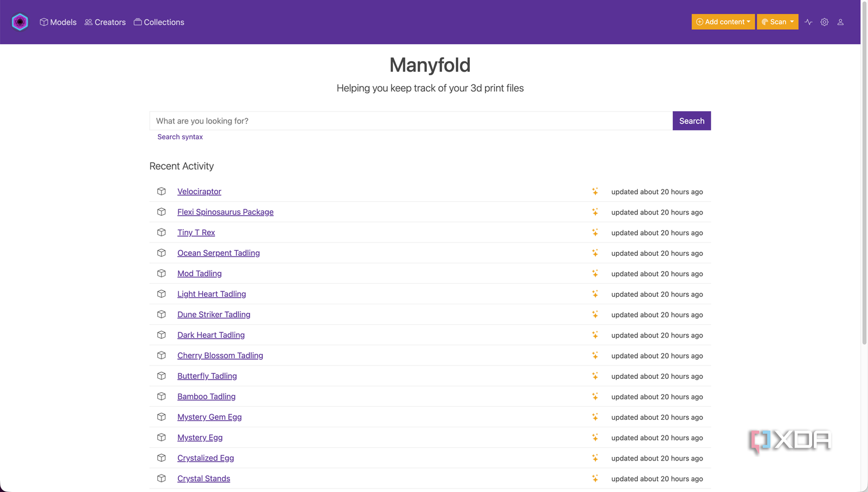Click the cube icon beside Butterfly Tadling
This screenshot has width=868, height=492.
pyautogui.click(x=161, y=376)
